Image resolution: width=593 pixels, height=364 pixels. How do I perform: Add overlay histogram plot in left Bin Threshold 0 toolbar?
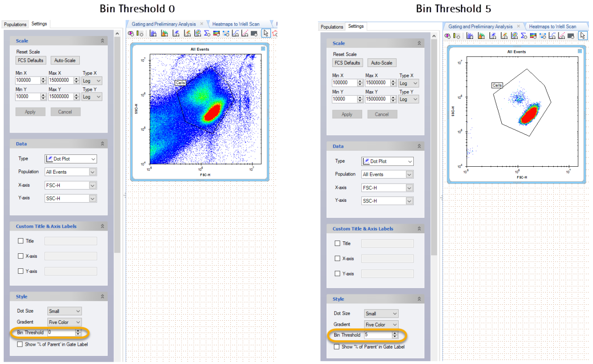pyautogui.click(x=164, y=33)
